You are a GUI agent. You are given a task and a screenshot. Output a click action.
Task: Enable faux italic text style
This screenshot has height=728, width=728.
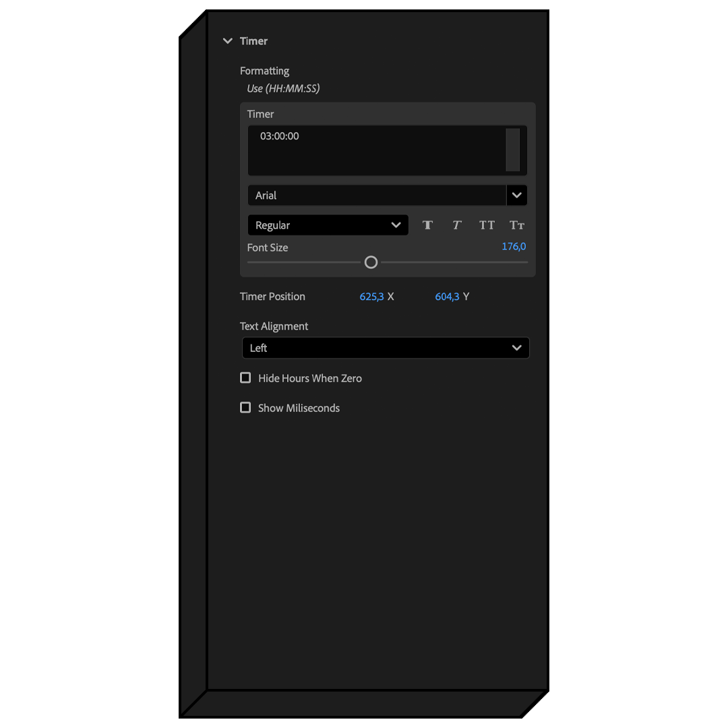click(457, 225)
